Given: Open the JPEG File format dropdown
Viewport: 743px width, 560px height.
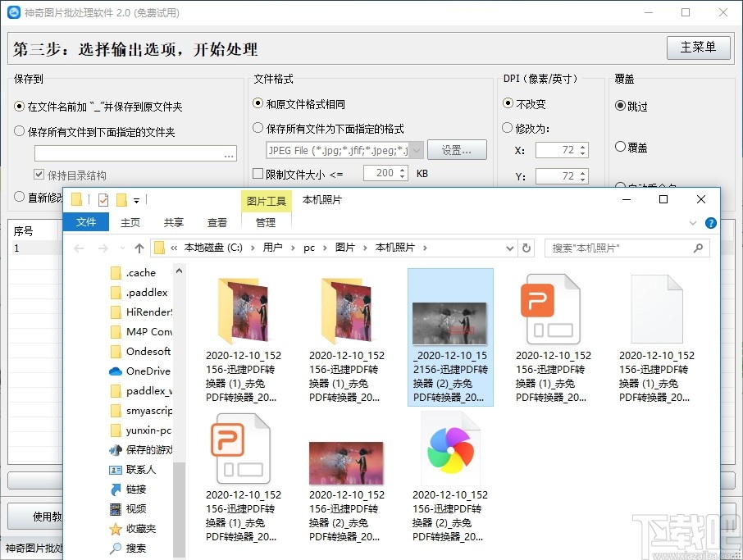Looking at the screenshot, I should coord(415,149).
